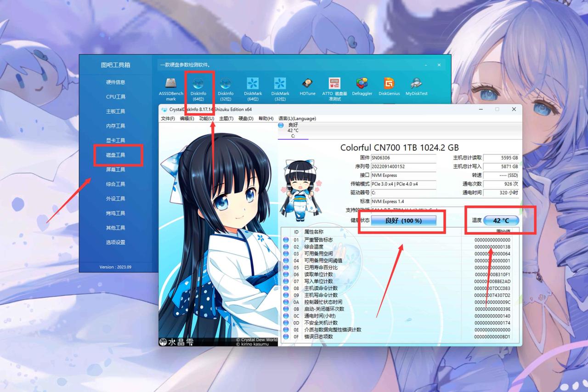
Task: Open the DiskInfo (64位) tool icon
Action: pyautogui.click(x=198, y=84)
